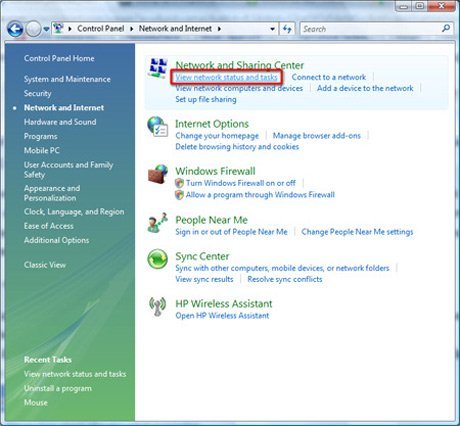Expand the address bar history dropdown
The height and width of the screenshot is (426, 460).
[x=273, y=29]
